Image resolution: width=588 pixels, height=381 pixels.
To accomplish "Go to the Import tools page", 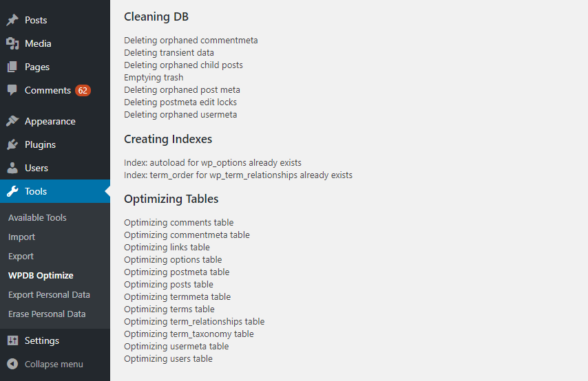I will pyautogui.click(x=21, y=237).
